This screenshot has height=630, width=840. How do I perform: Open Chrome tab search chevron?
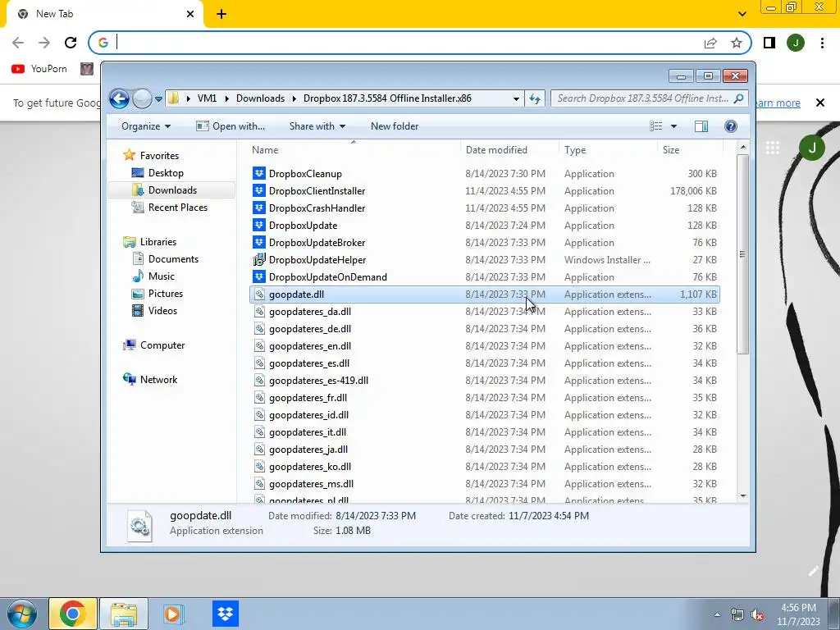(x=742, y=14)
